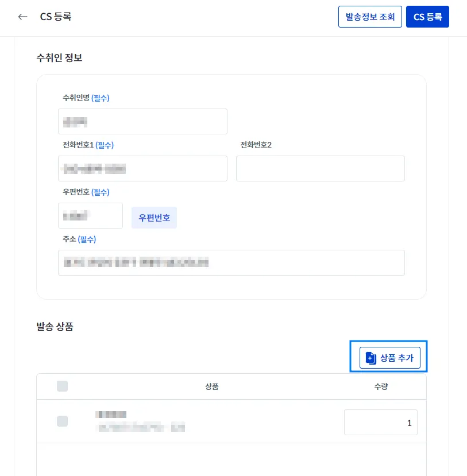The image size is (467, 476).
Task: Toggle the select-all checkbox in product table header
Action: click(62, 386)
